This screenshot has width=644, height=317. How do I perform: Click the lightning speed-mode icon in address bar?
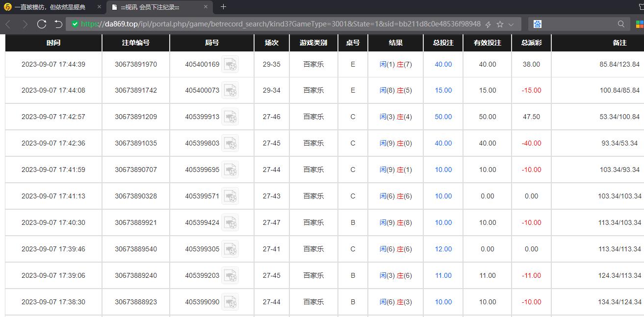(x=488, y=24)
